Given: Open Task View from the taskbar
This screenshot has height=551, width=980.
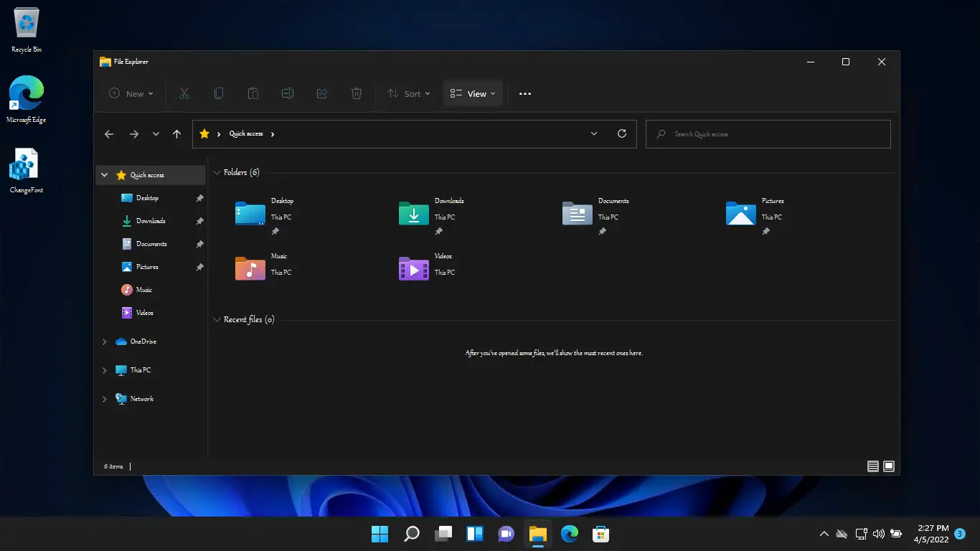Looking at the screenshot, I should click(443, 534).
